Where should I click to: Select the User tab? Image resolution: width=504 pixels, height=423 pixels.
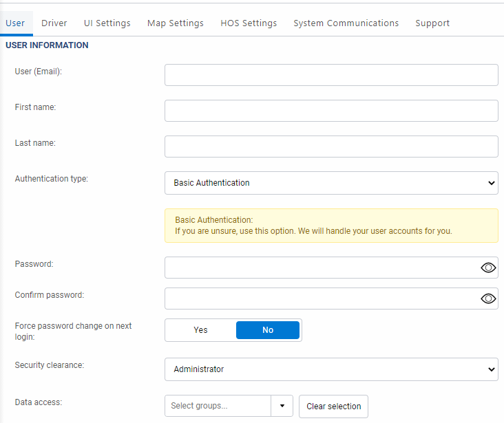(15, 23)
